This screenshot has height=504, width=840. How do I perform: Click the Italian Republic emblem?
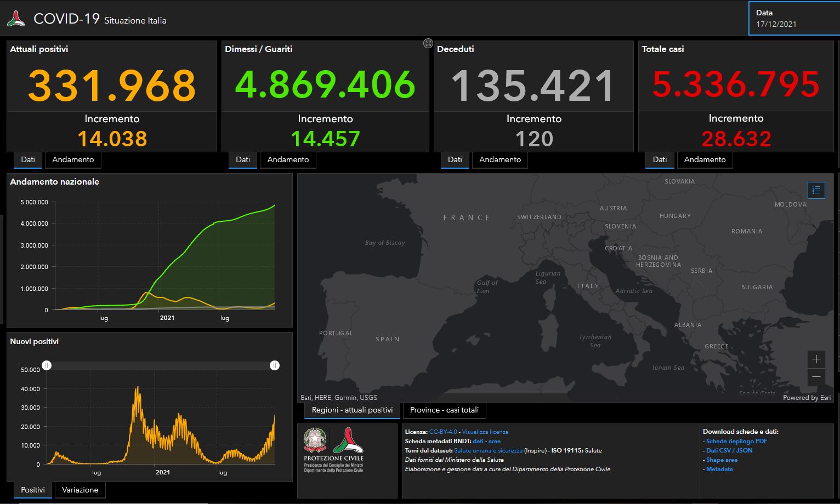click(x=315, y=440)
